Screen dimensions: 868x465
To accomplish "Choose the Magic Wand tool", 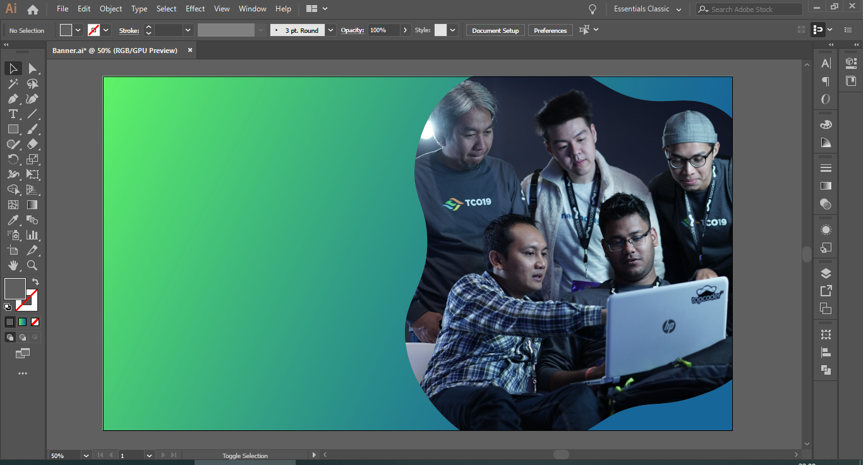I will coord(13,83).
